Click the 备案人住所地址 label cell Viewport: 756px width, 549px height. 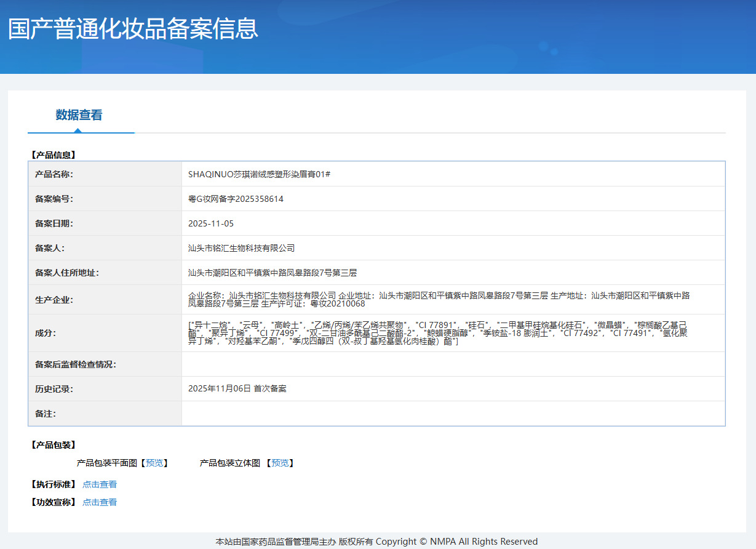(105, 273)
